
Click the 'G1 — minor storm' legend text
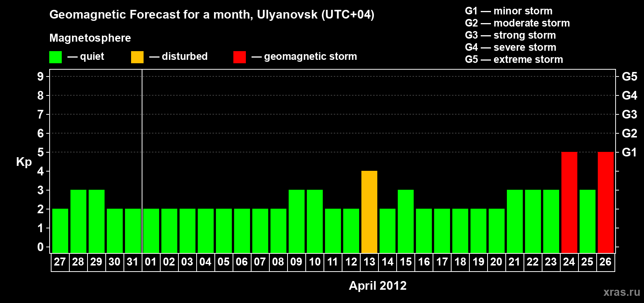509,11
